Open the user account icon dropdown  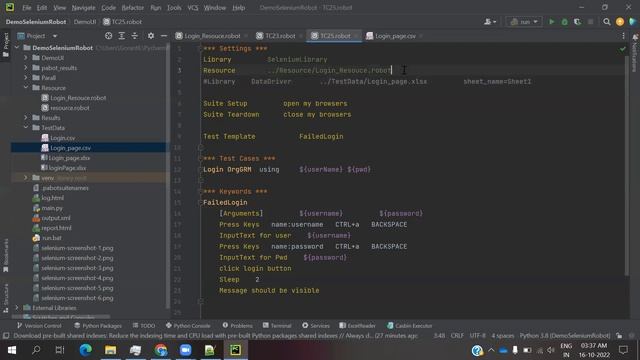pyautogui.click(x=490, y=22)
